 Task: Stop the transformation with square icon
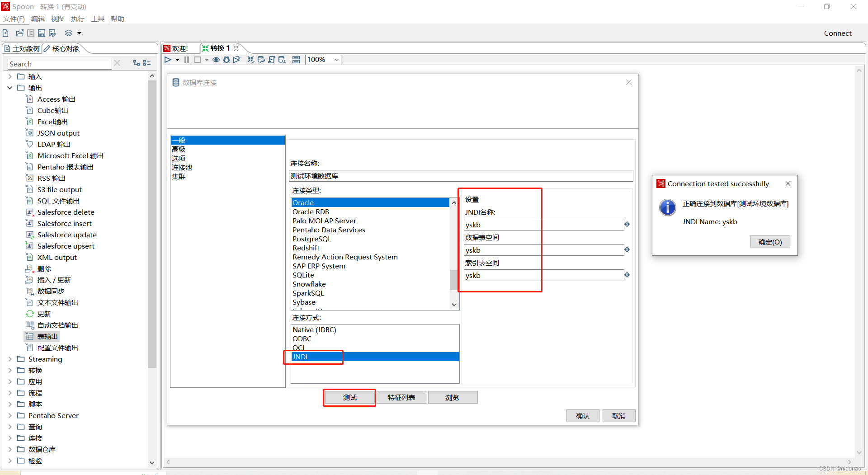click(x=198, y=60)
